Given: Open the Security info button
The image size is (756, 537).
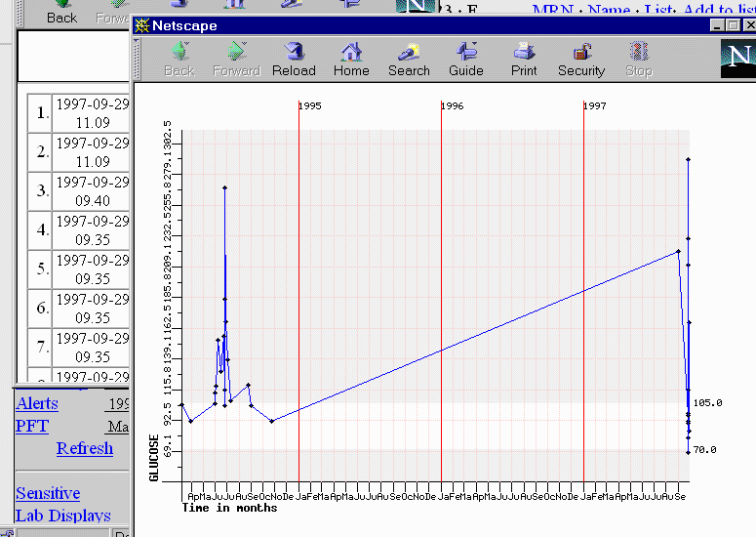Looking at the screenshot, I should (x=581, y=59).
